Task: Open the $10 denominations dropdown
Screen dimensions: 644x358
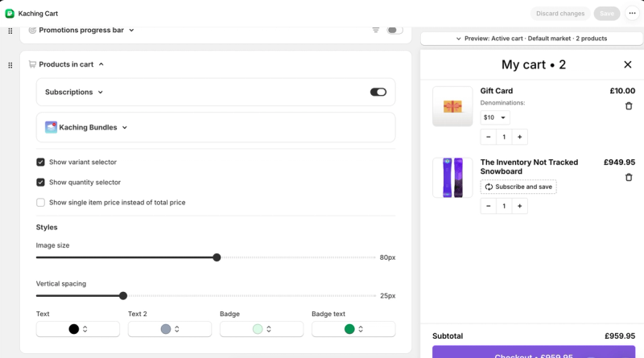Action: coord(495,117)
